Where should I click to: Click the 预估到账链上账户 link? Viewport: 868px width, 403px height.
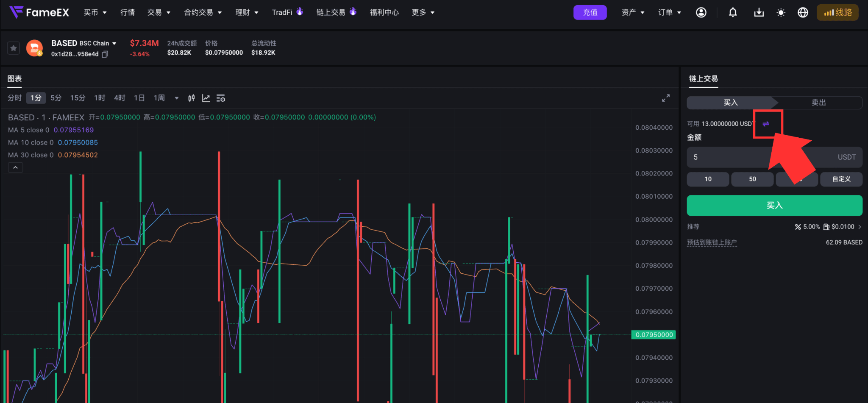[712, 242]
